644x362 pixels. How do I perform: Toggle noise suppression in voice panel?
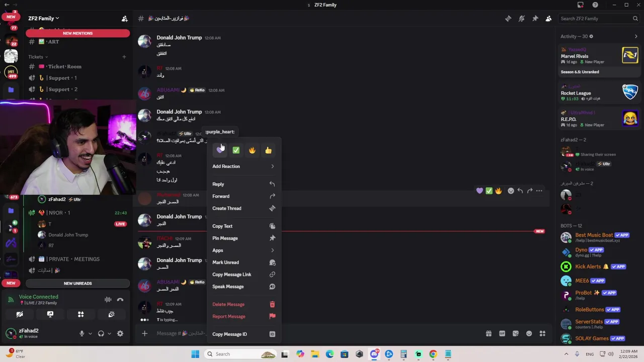[x=108, y=300]
